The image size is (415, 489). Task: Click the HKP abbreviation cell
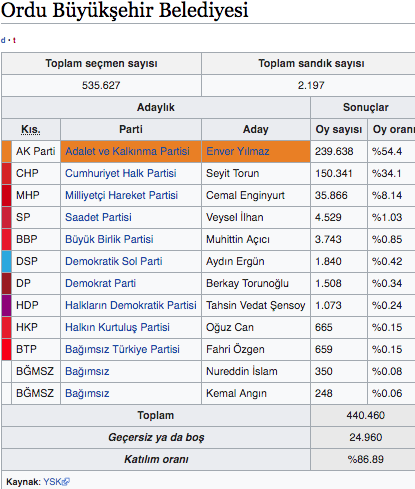(36, 327)
